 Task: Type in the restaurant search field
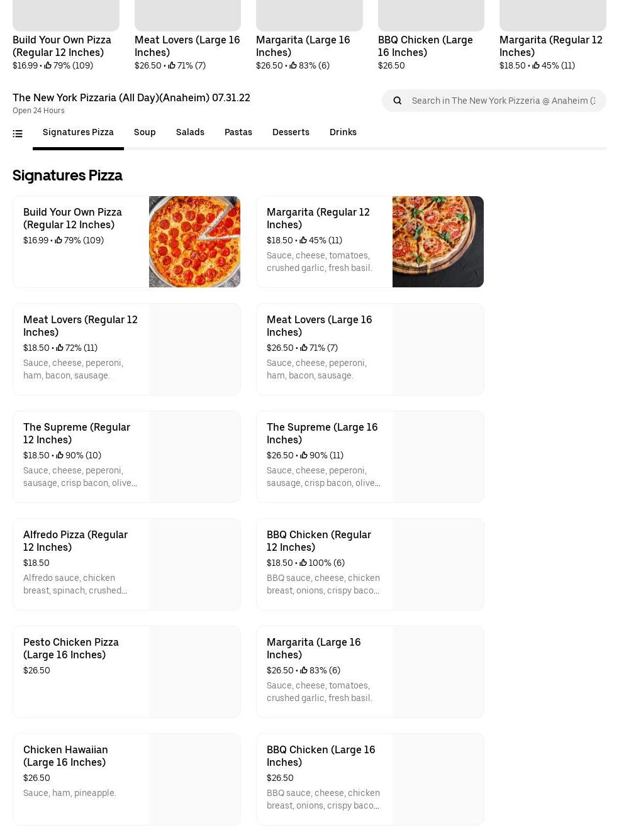click(x=503, y=101)
